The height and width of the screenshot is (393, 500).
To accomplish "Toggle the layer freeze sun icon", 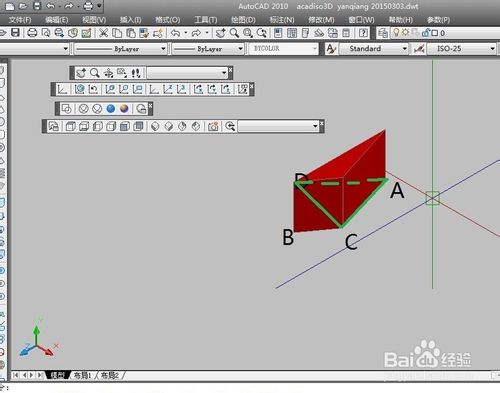I will click(x=405, y=32).
